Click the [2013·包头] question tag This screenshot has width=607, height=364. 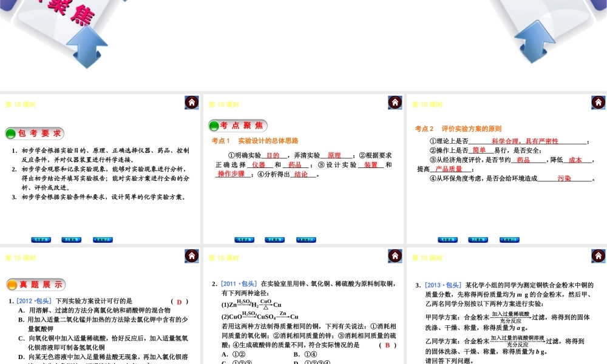tap(443, 285)
